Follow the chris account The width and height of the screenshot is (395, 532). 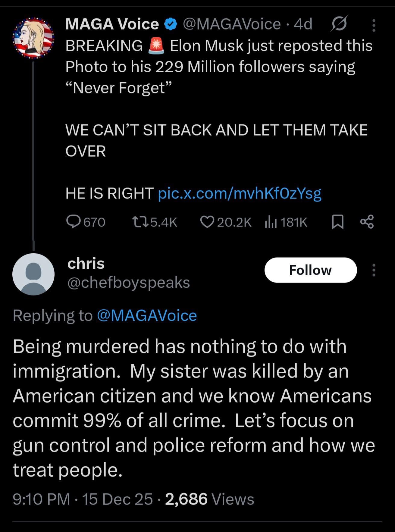click(310, 270)
